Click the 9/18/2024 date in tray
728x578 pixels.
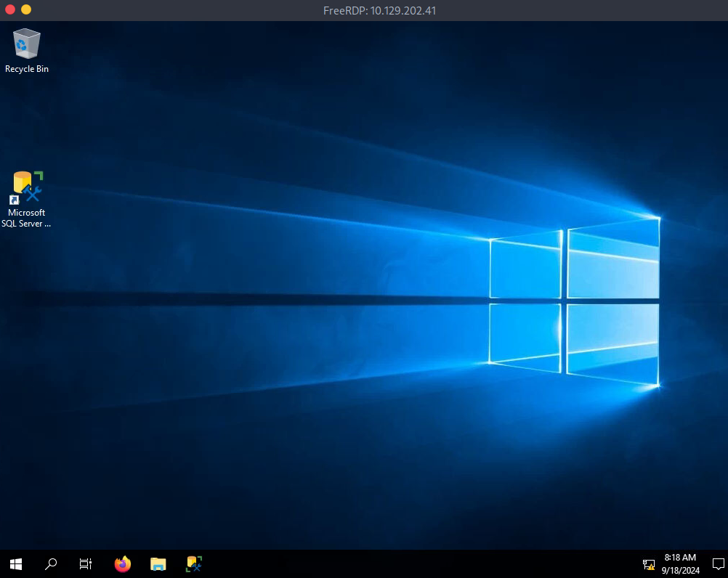[681, 571]
